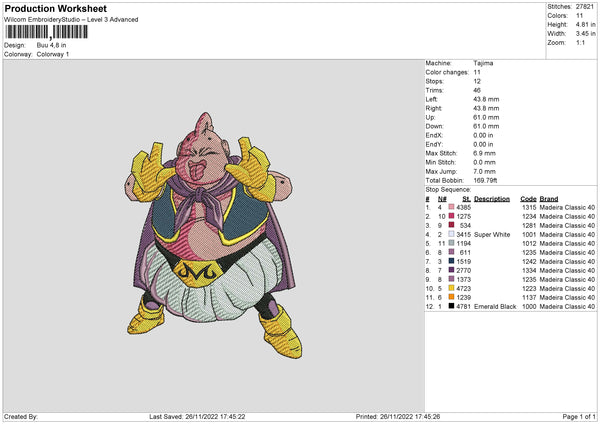600x424 pixels.
Task: Click the Stop Sequence label
Action: [447, 188]
